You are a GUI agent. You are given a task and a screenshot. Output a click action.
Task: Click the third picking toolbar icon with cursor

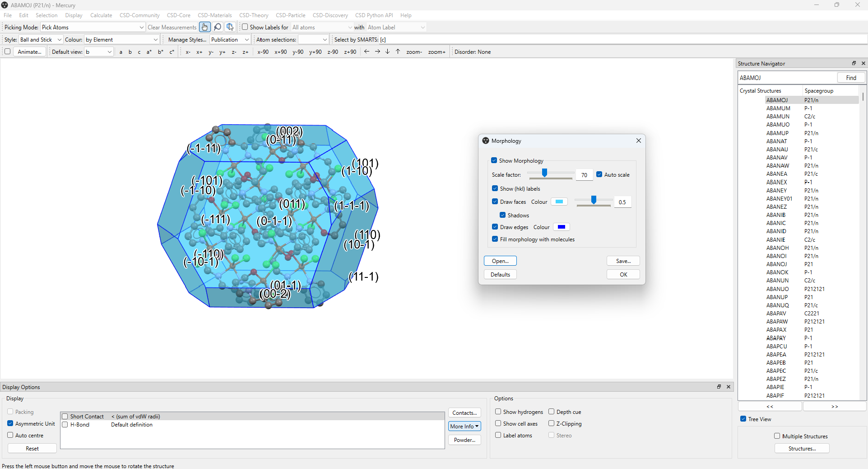click(x=230, y=27)
